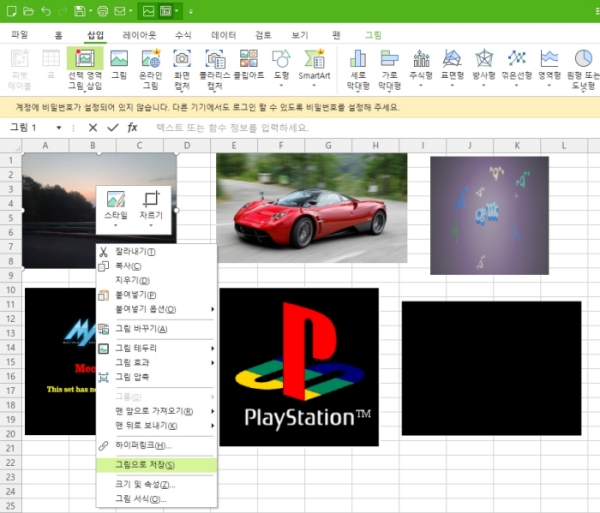Image resolution: width=600 pixels, height=513 pixels.
Task: Choose 잘라내기 in context menu
Action: pos(157,252)
